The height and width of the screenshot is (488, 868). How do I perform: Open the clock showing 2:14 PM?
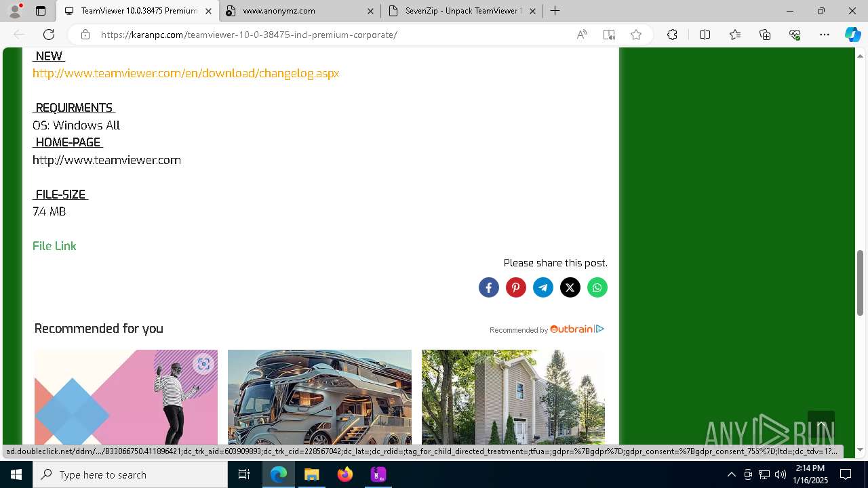point(810,474)
